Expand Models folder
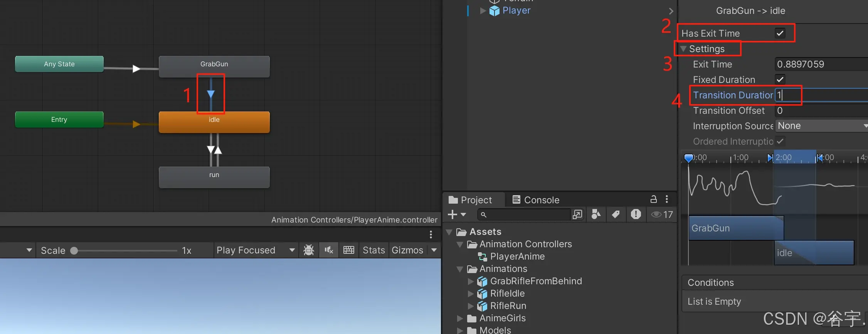The height and width of the screenshot is (334, 868). (460, 331)
